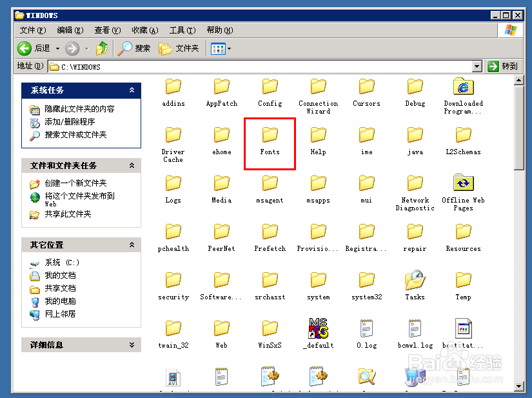Click the Search (搜索) toolbar button
532x398 pixels.
(x=134, y=48)
